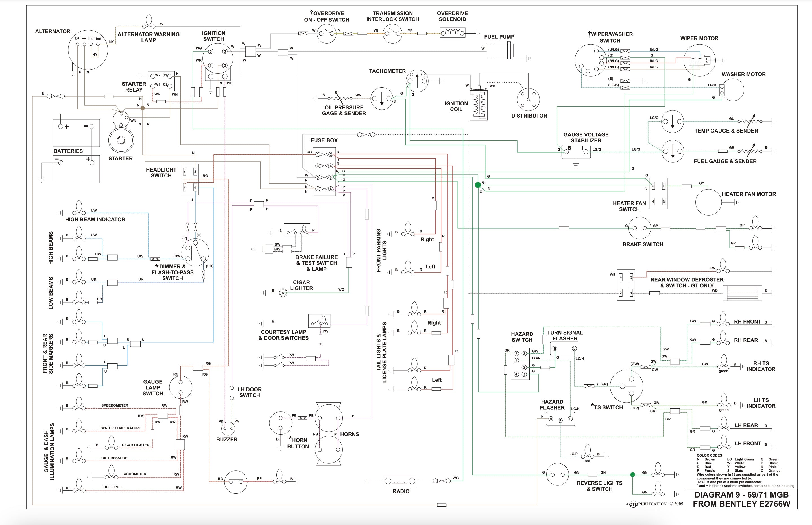Click the overdrive on-off switch symbol

[x=327, y=33]
